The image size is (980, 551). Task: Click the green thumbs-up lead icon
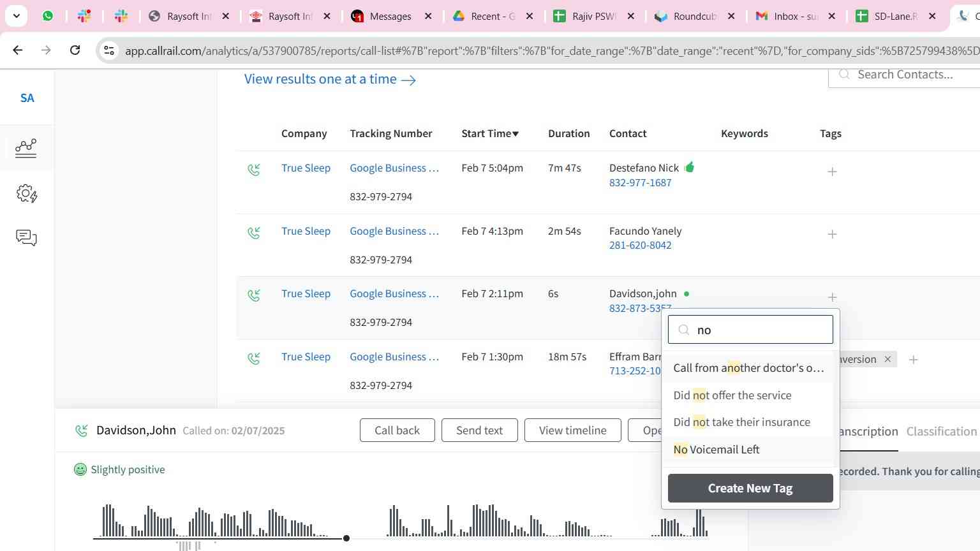(689, 167)
